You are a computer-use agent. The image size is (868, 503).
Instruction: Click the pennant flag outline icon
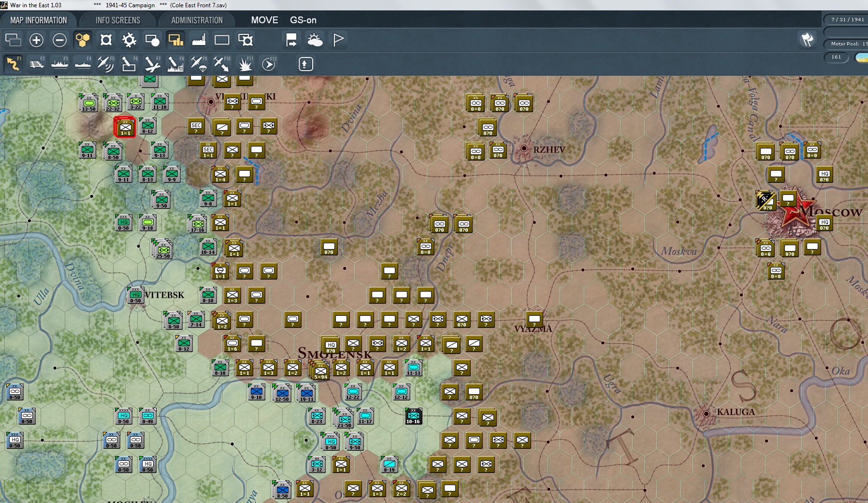pos(338,40)
